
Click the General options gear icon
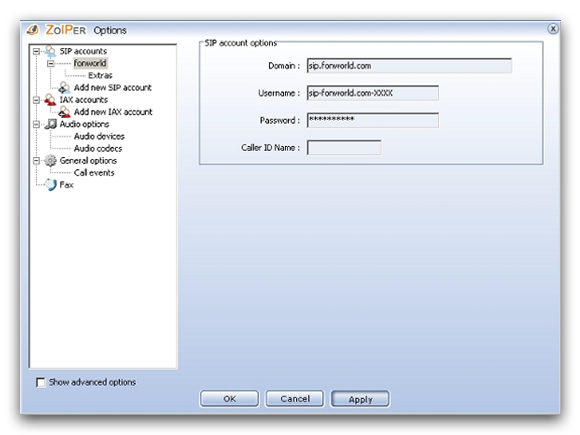(50, 161)
